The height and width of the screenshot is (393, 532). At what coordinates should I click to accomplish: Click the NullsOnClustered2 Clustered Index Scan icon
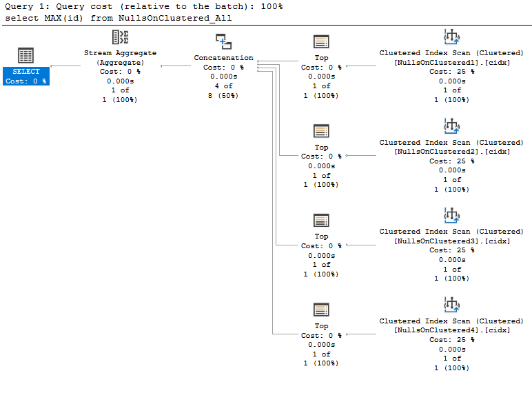451,126
